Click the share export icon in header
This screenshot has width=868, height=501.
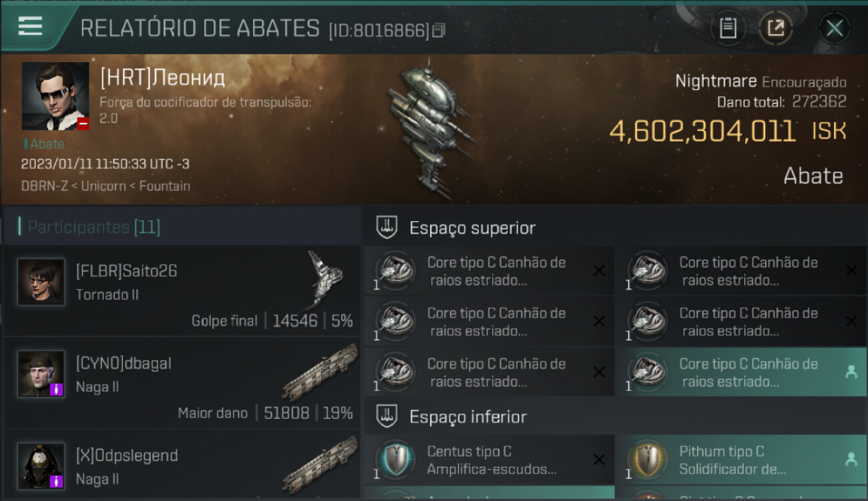(x=776, y=29)
